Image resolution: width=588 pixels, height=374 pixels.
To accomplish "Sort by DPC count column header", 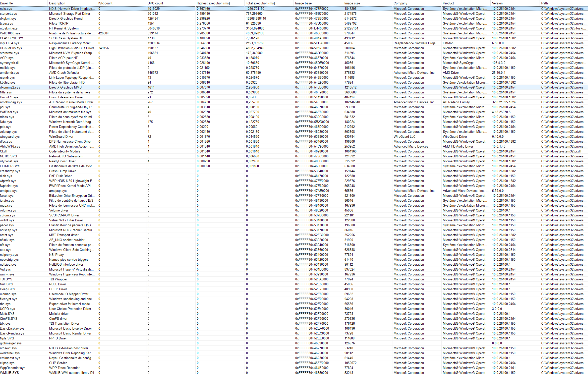I will [x=155, y=3].
